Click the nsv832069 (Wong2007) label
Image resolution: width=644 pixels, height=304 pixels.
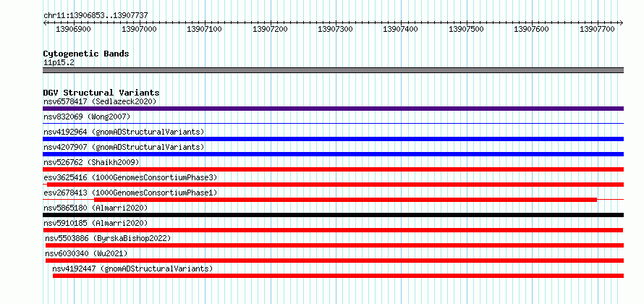[87, 117]
